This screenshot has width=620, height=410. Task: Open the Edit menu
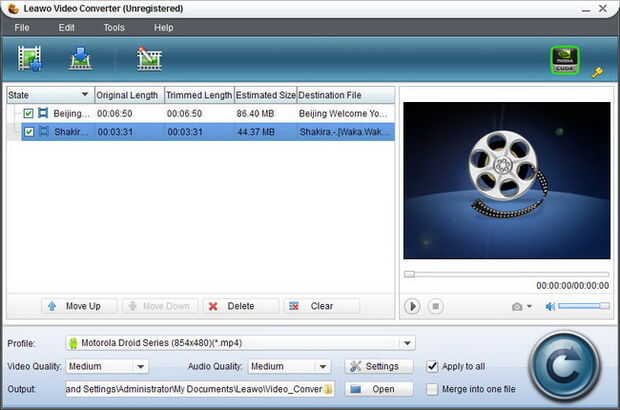click(x=66, y=28)
